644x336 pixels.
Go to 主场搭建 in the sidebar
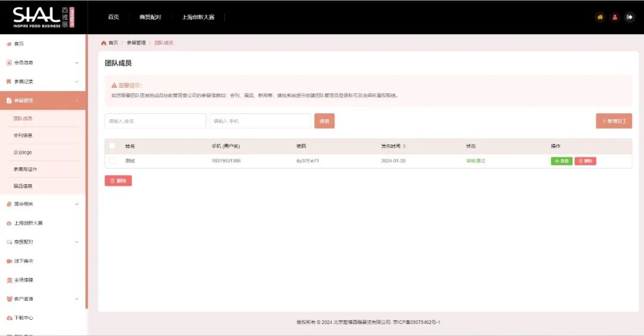tap(24, 280)
